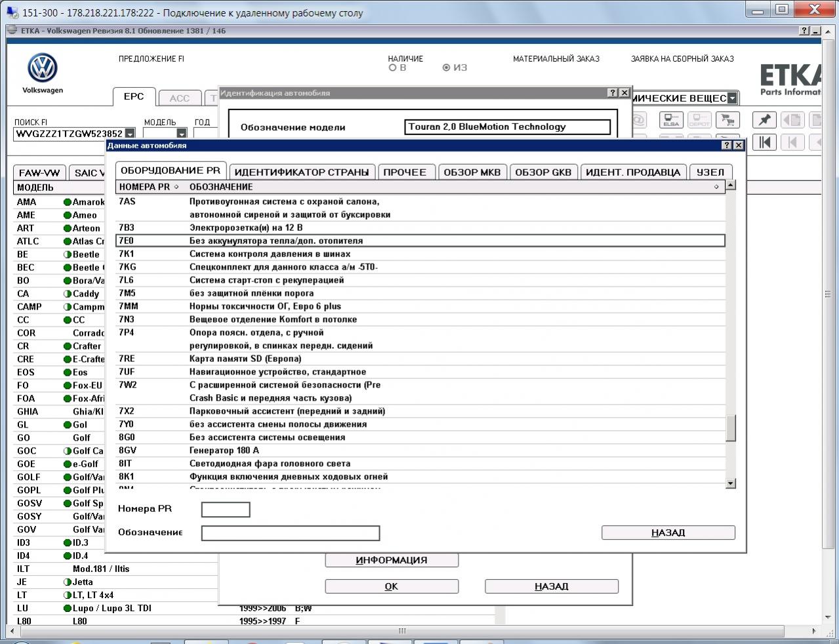This screenshot has width=839, height=644.
Task: Select the ACC tab
Action: (179, 98)
